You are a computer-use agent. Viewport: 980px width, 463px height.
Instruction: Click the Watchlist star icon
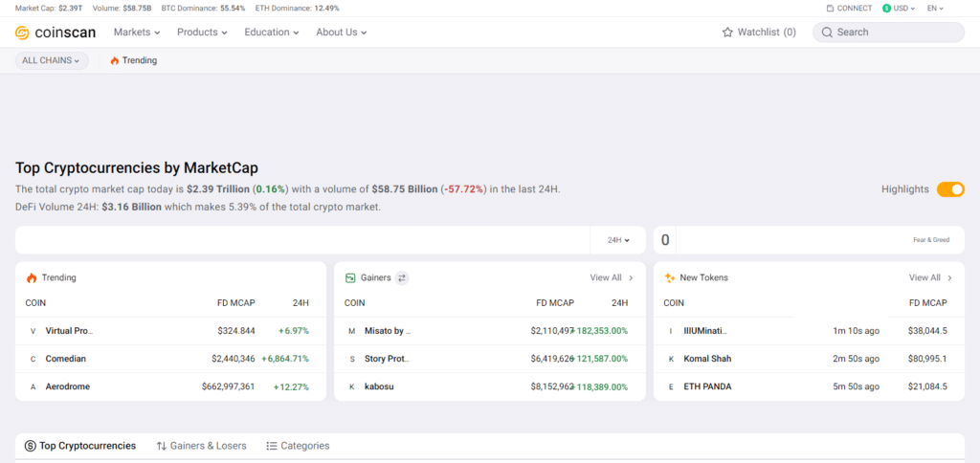point(727,32)
